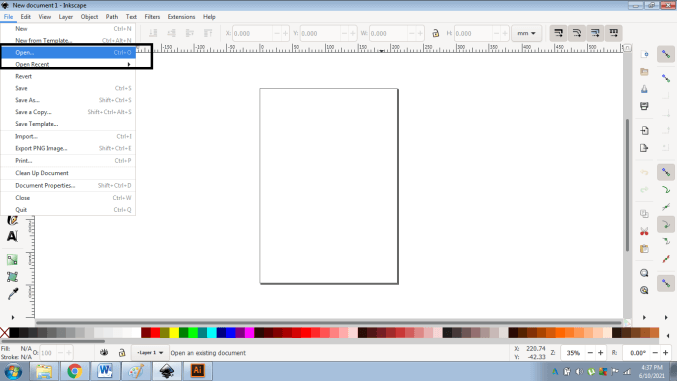
Task: Toggle the enable snapping button at top
Action: (666, 54)
